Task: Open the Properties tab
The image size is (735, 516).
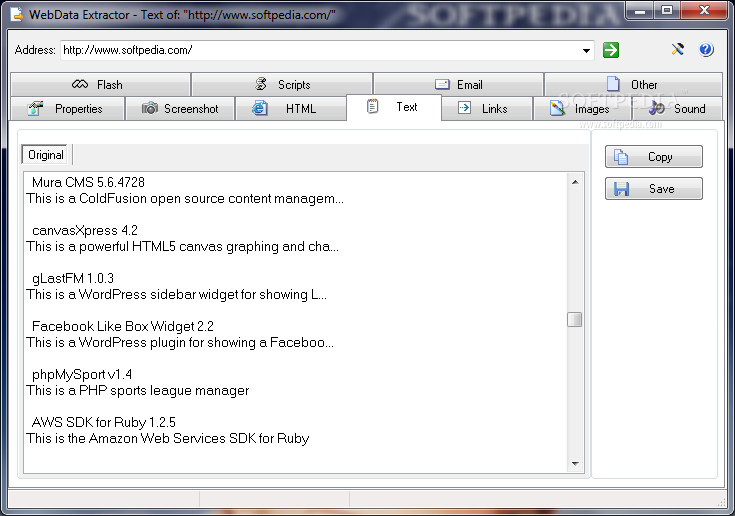Action: pyautogui.click(x=67, y=109)
